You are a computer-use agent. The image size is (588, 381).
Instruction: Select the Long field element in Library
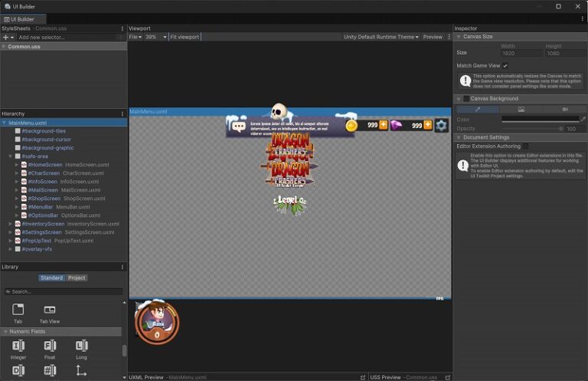(81, 350)
